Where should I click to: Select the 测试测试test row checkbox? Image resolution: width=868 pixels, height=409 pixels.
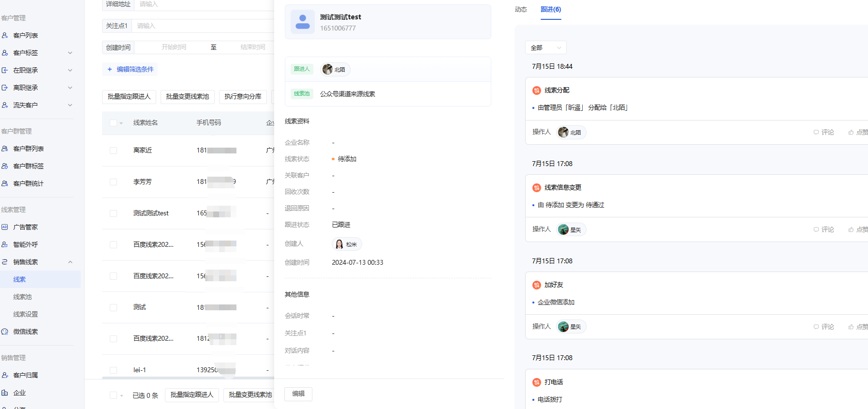[x=113, y=213]
